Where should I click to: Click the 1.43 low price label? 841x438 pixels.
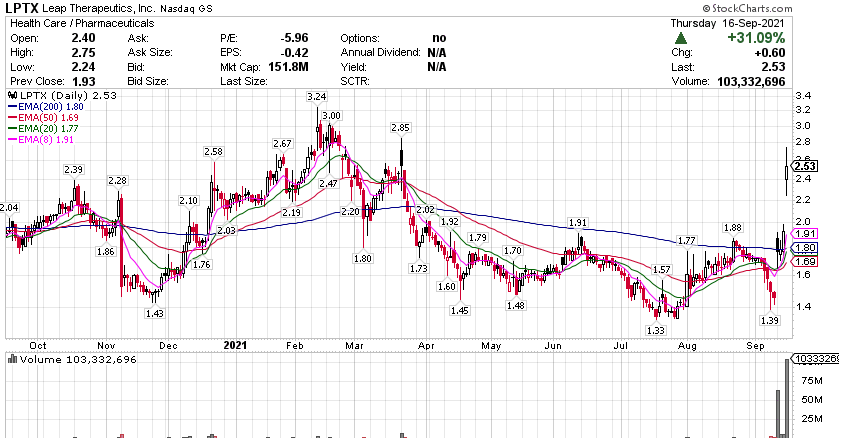pyautogui.click(x=154, y=313)
